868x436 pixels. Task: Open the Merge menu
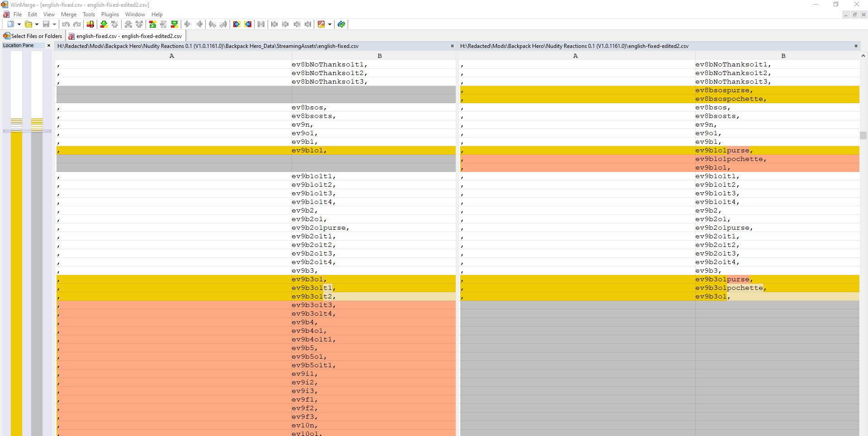(69, 14)
